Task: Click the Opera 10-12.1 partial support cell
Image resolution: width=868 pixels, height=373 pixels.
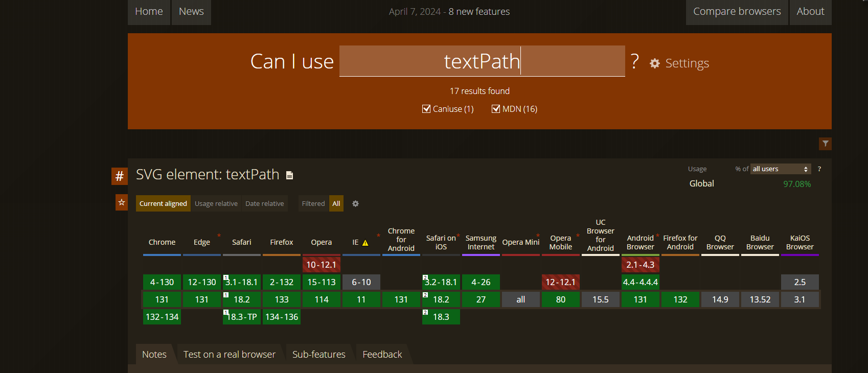Action: tap(322, 265)
